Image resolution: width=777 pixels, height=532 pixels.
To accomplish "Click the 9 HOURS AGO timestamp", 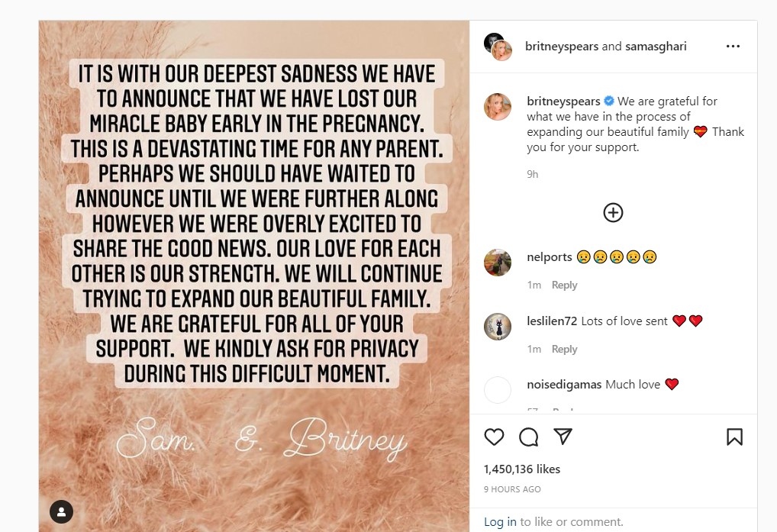I will point(512,489).
